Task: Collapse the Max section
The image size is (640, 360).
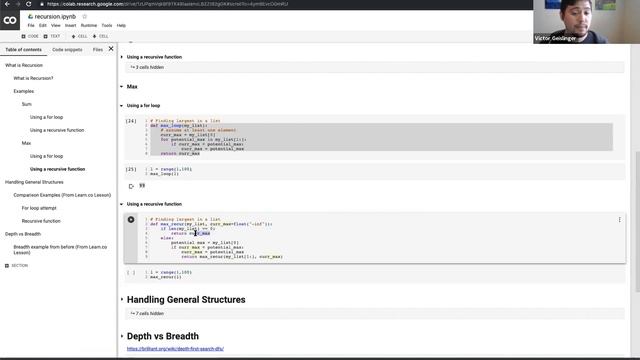Action: (x=122, y=87)
